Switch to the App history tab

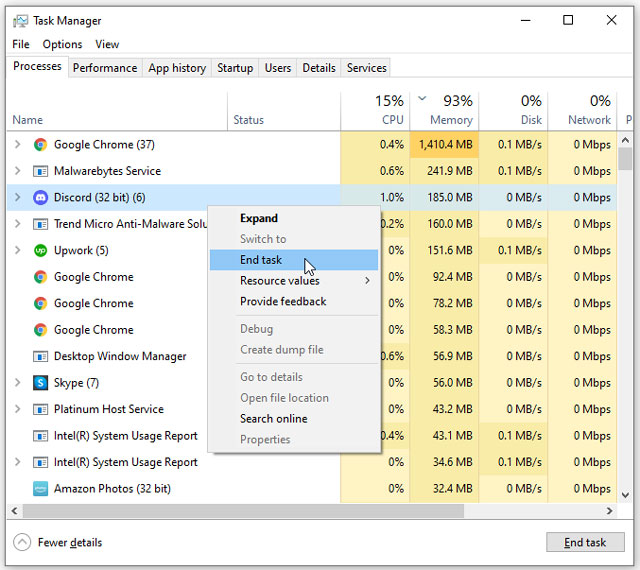[x=177, y=68]
